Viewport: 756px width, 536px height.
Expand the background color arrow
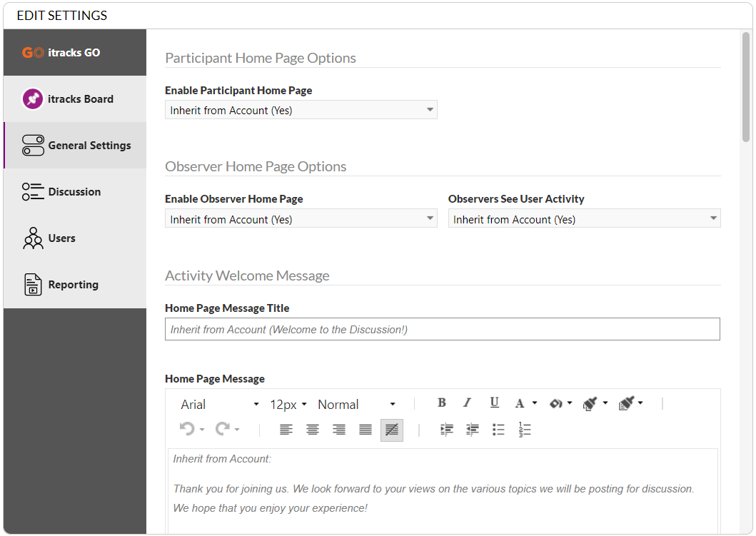pyautogui.click(x=570, y=403)
